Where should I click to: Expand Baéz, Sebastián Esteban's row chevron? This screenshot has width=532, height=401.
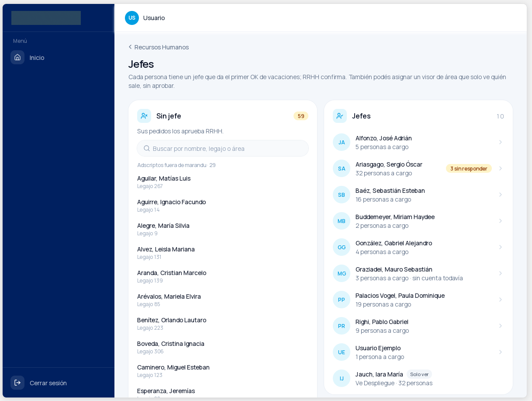coord(501,195)
